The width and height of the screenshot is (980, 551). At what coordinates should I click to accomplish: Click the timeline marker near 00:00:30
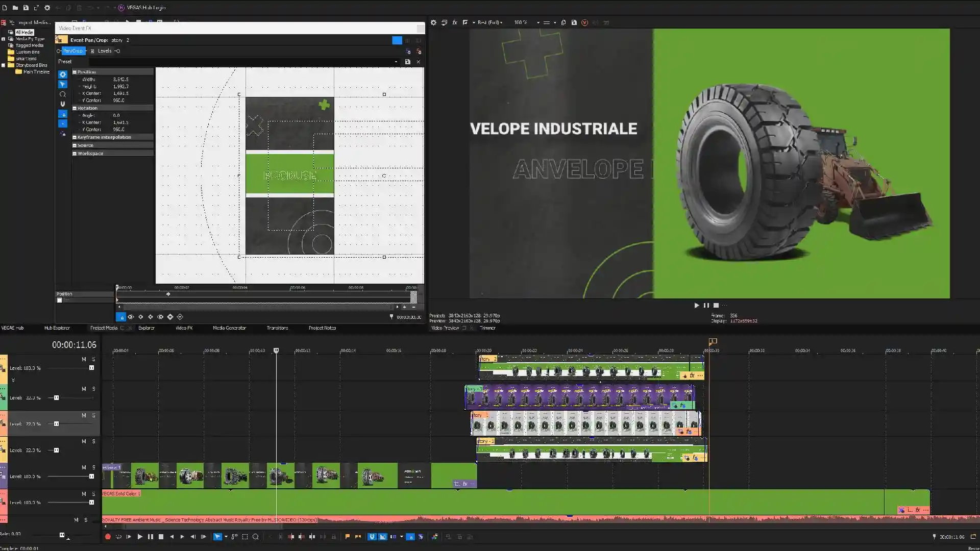coord(713,341)
